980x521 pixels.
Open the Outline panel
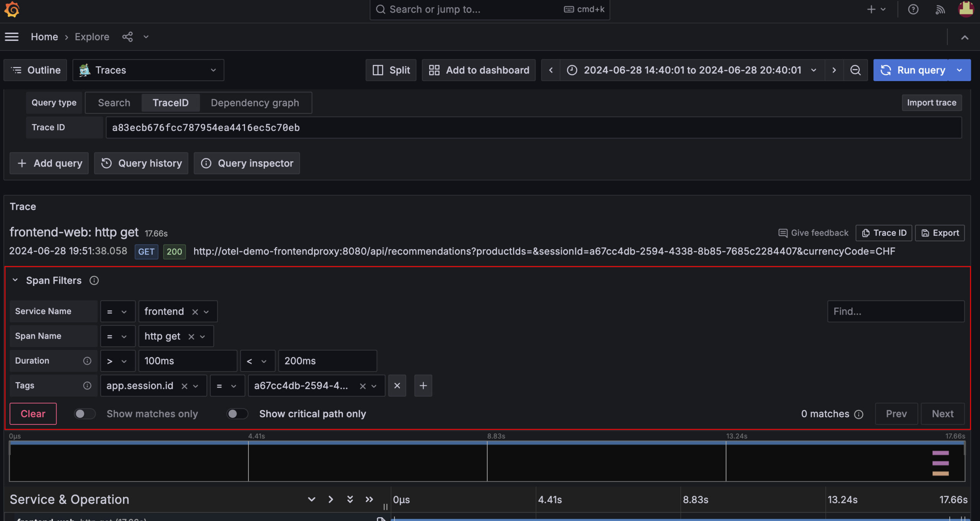[35, 70]
